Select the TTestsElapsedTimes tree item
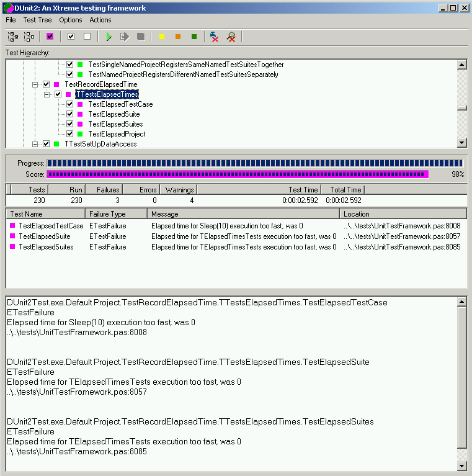472x476 pixels. coord(107,94)
